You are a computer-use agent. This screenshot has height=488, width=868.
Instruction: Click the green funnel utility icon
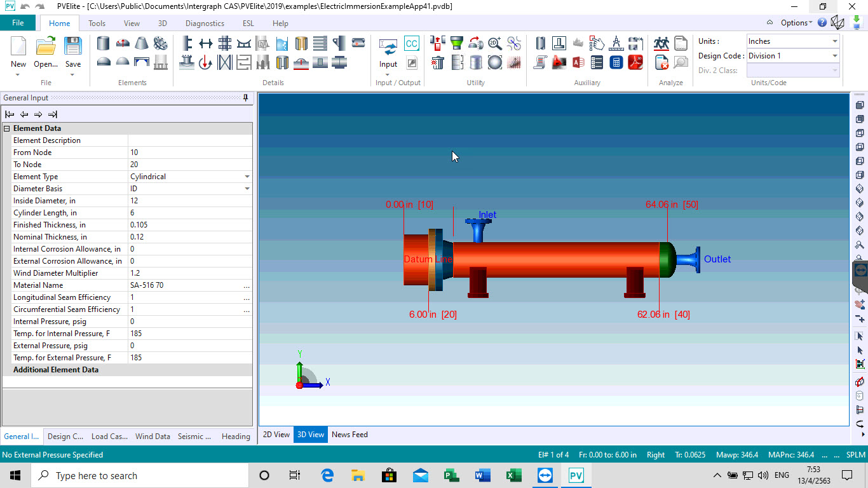457,43
